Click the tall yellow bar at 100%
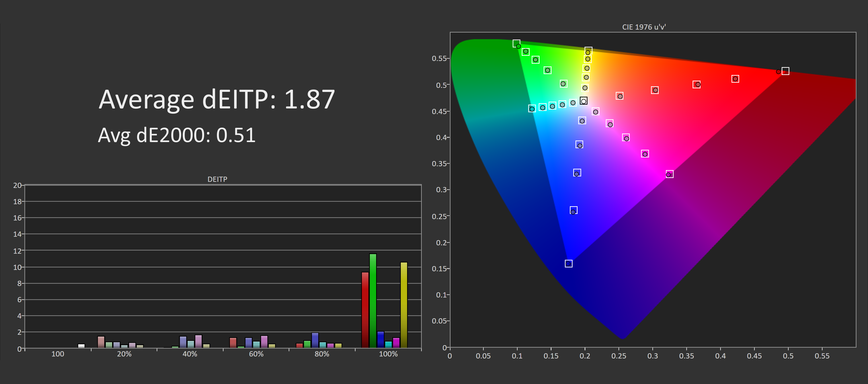This screenshot has height=384, width=868. [x=404, y=304]
